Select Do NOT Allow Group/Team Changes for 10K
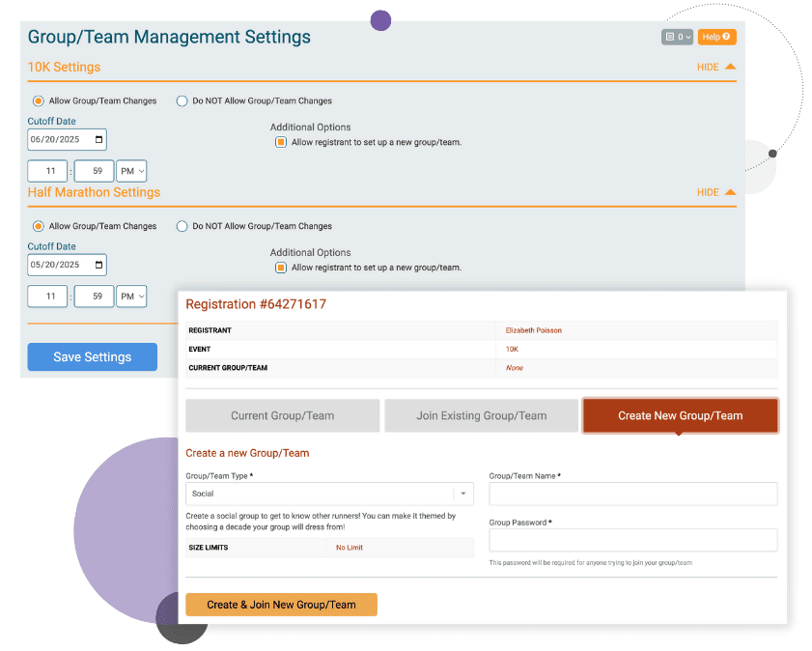This screenshot has height=651, width=812. (x=182, y=101)
